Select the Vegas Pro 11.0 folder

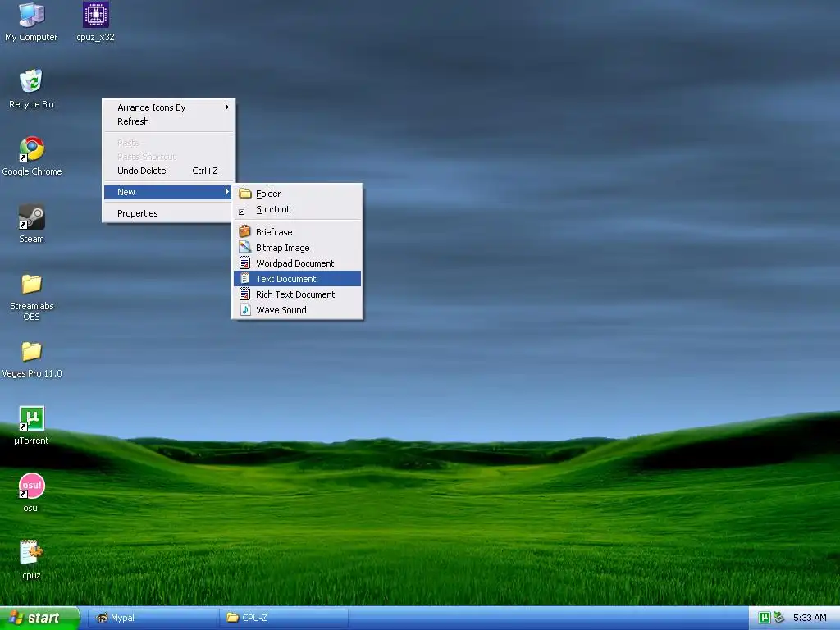click(x=32, y=359)
